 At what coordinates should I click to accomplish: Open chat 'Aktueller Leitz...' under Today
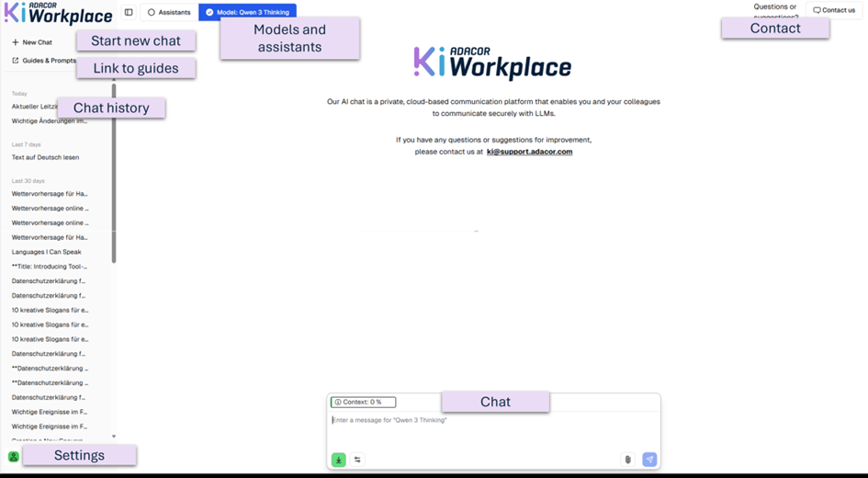[34, 107]
